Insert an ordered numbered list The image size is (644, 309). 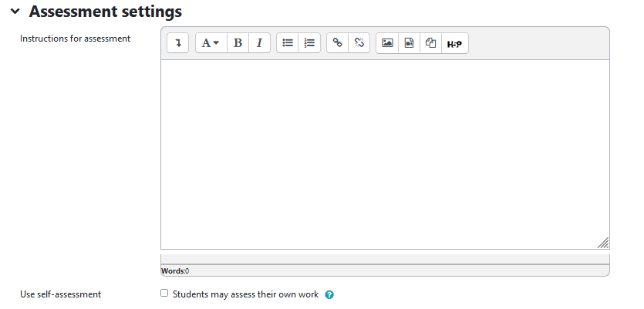tap(309, 43)
